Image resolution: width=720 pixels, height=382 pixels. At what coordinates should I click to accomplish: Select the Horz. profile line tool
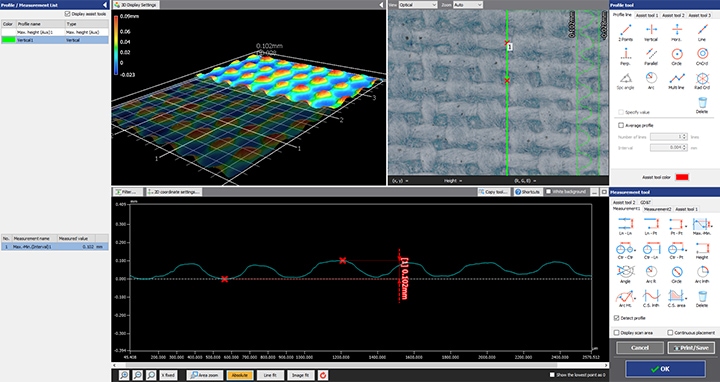pos(677,32)
